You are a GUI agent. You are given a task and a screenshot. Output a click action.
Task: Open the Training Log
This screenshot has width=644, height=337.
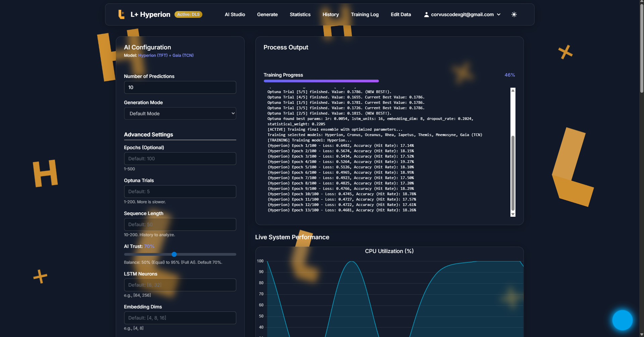click(364, 14)
